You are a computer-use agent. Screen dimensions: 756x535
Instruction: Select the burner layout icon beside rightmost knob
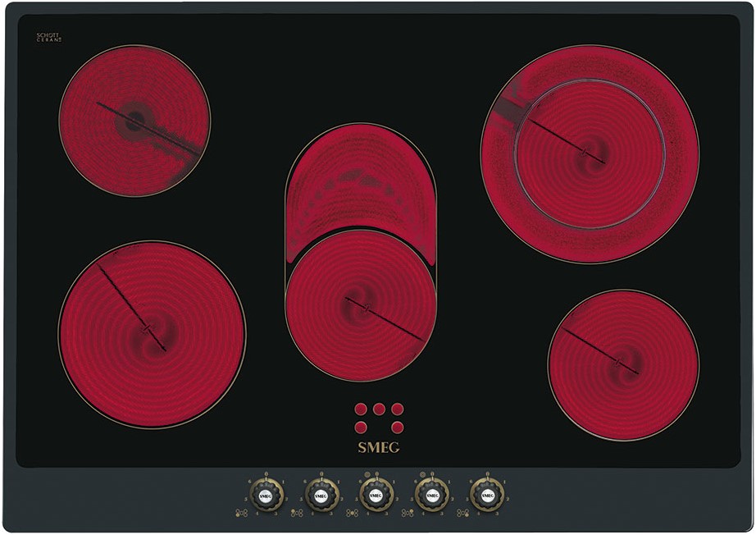pos(461,511)
